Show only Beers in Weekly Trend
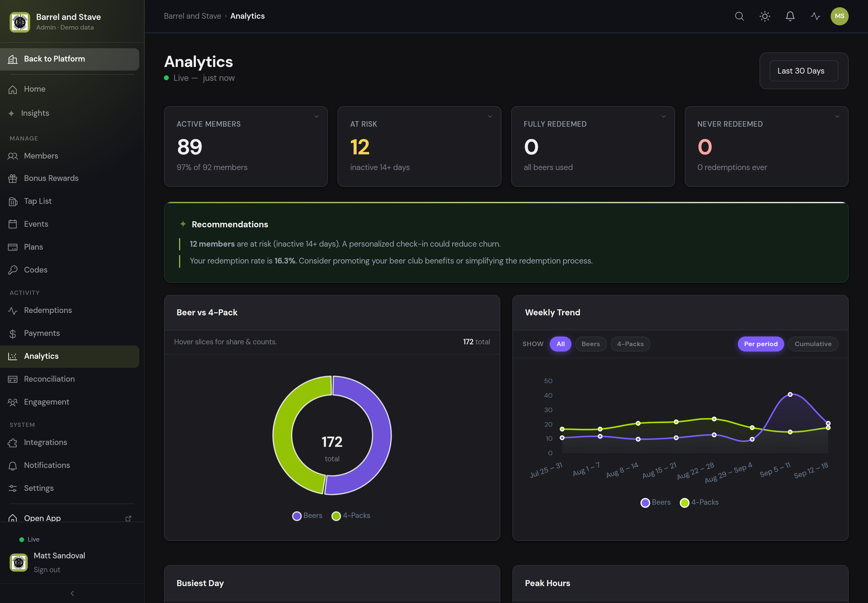Viewport: 868px width, 603px height. pyautogui.click(x=591, y=344)
